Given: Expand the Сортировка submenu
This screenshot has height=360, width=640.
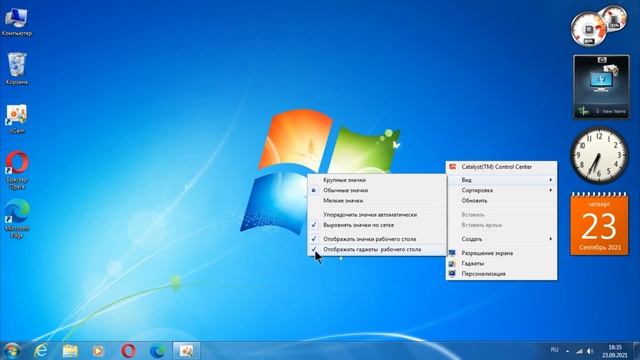Looking at the screenshot, I should pyautogui.click(x=501, y=190).
